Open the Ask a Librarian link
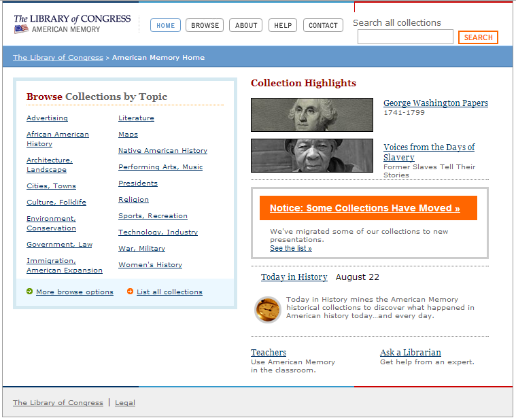Screen dimensions: 516x420 coord(411,352)
